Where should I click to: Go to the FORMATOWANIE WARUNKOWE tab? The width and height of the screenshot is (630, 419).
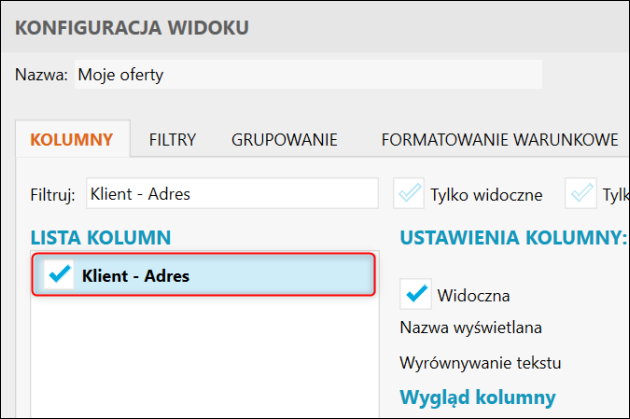[x=499, y=140]
